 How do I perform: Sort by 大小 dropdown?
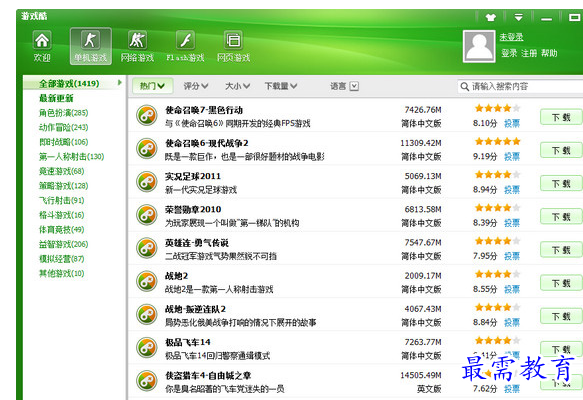coord(237,86)
